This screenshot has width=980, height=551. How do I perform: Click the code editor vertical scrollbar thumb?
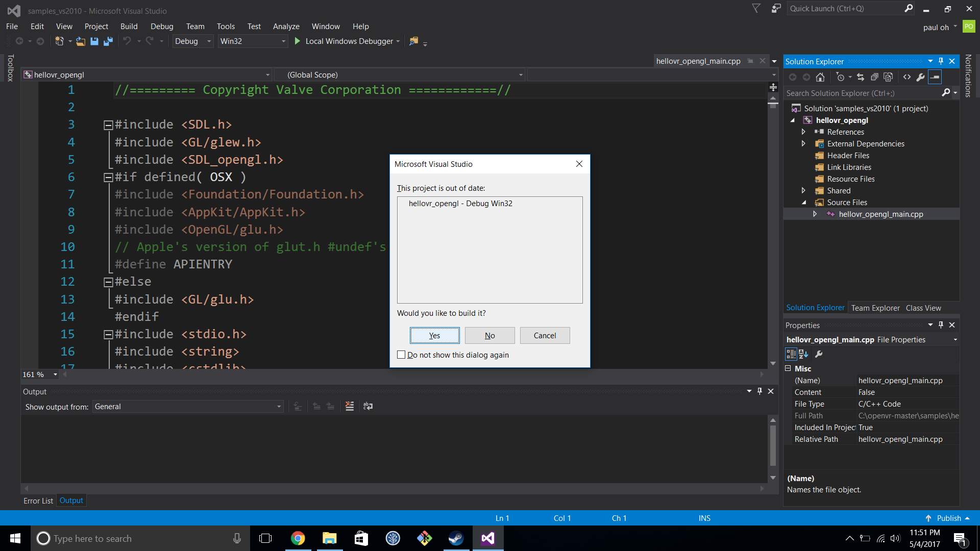click(x=773, y=105)
